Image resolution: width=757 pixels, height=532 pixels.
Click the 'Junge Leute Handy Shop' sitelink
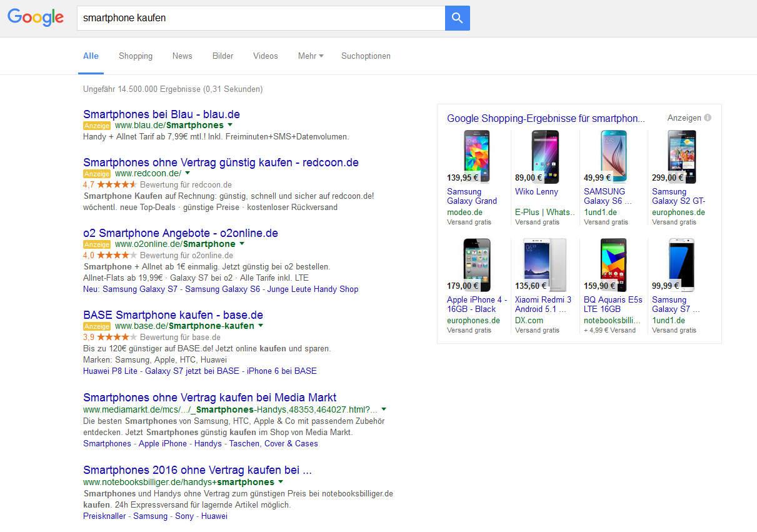(x=313, y=289)
